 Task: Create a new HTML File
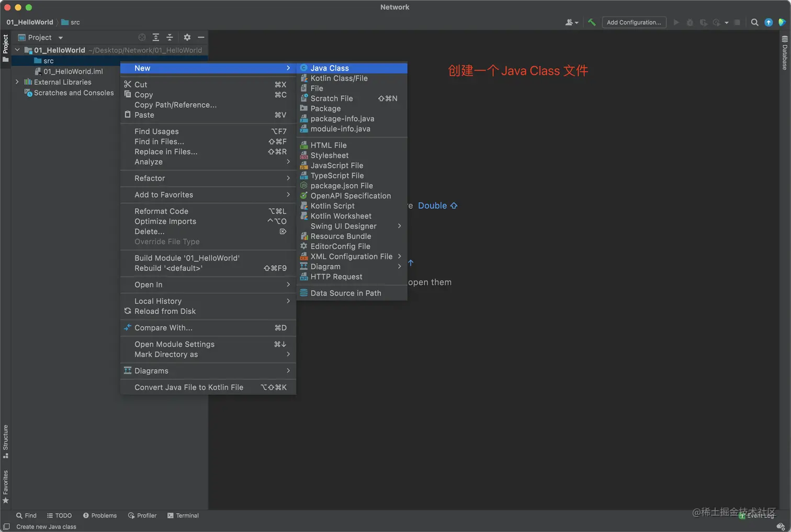[352, 145]
